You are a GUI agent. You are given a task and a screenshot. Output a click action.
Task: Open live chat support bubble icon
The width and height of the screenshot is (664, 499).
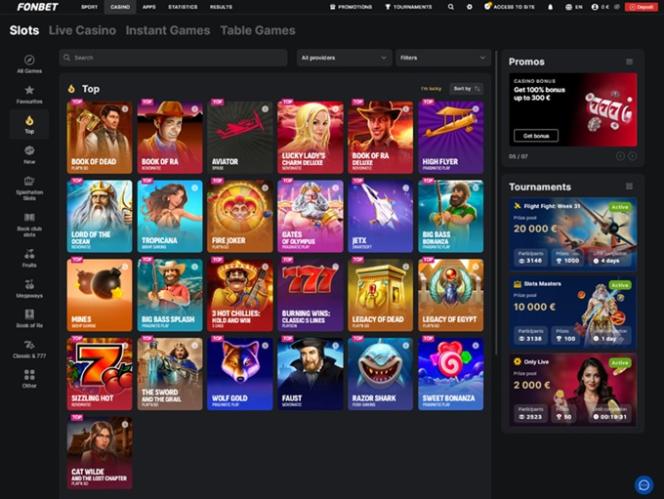644,484
